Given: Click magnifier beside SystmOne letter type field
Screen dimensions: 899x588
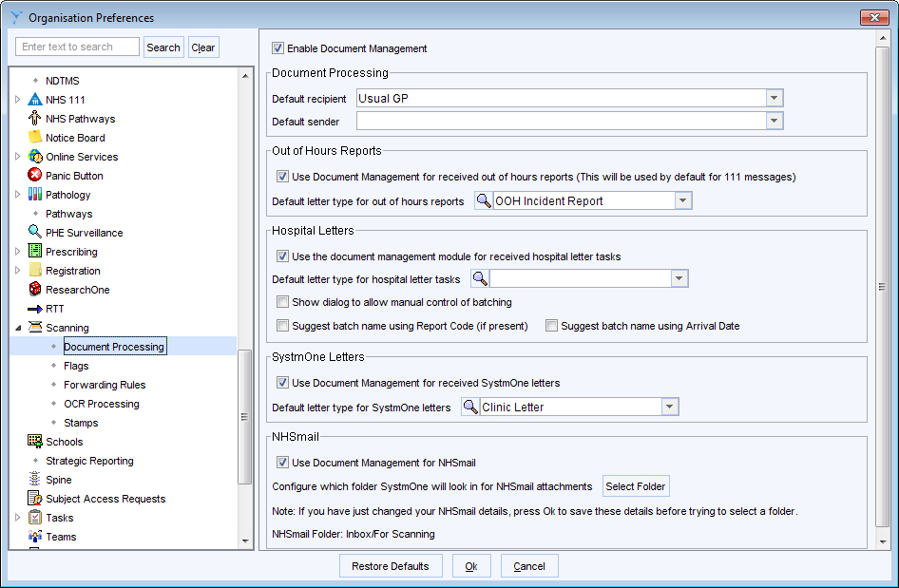Looking at the screenshot, I should [469, 407].
